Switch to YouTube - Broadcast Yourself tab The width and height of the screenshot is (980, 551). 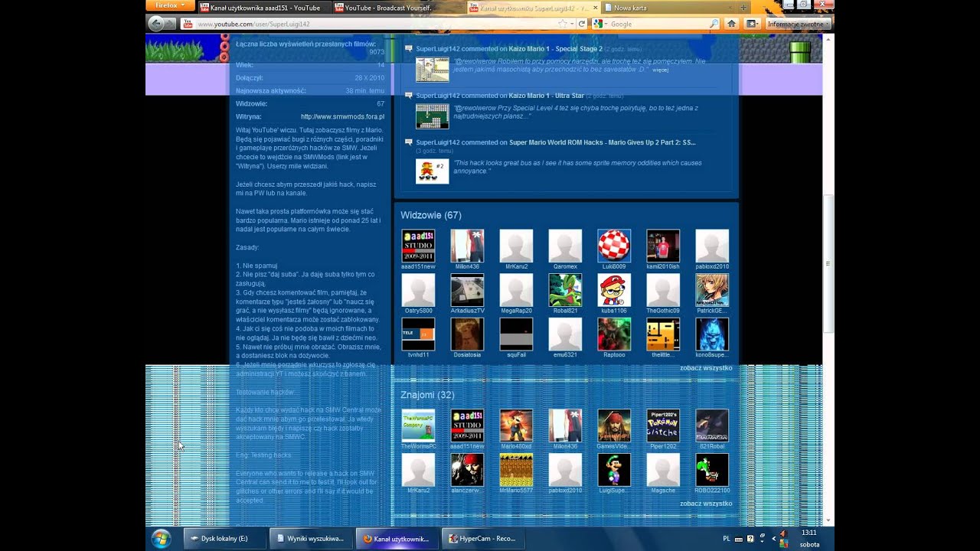click(399, 8)
